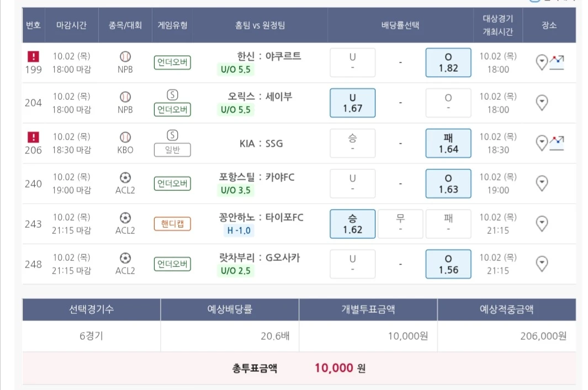
Task: Toggle 승 1.62 pick for 꽝안하노 match
Action: [352, 223]
